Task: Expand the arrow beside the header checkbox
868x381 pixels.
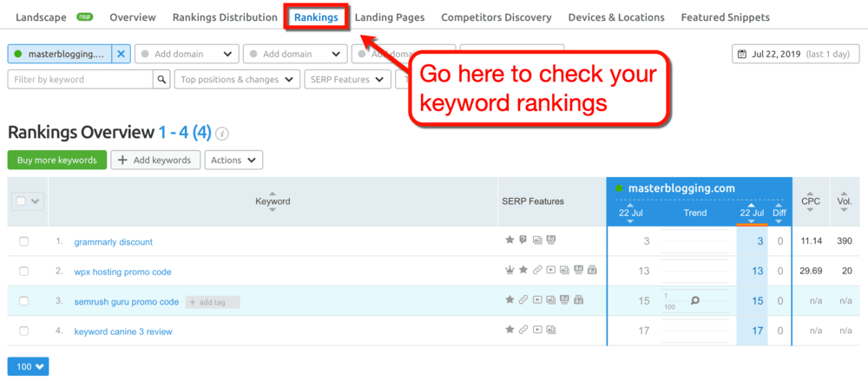Action: pos(36,201)
